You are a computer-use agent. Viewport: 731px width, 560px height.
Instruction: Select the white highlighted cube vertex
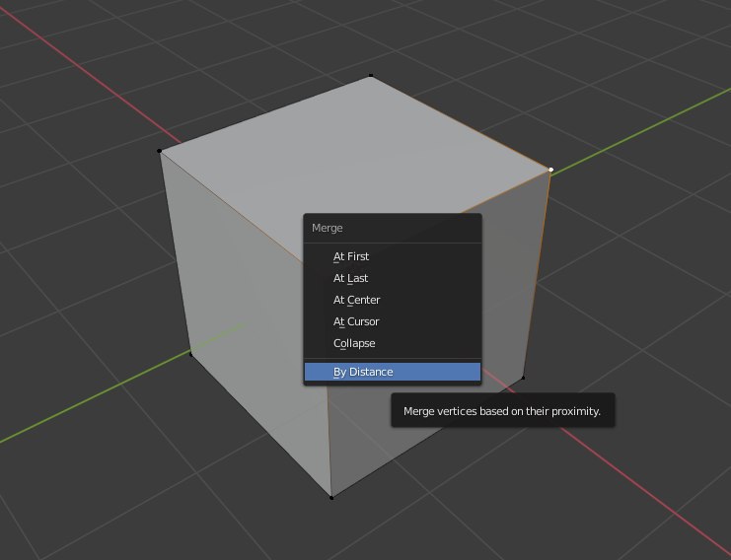coord(551,170)
